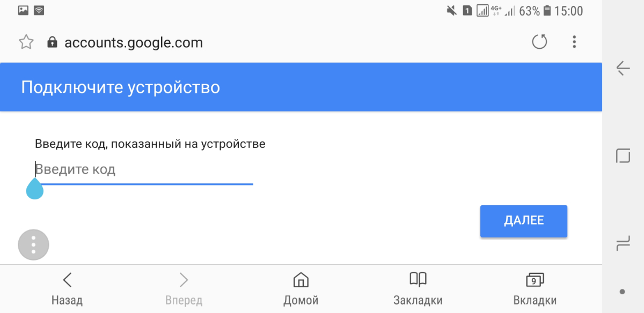Open the browser three-dot menu

574,42
